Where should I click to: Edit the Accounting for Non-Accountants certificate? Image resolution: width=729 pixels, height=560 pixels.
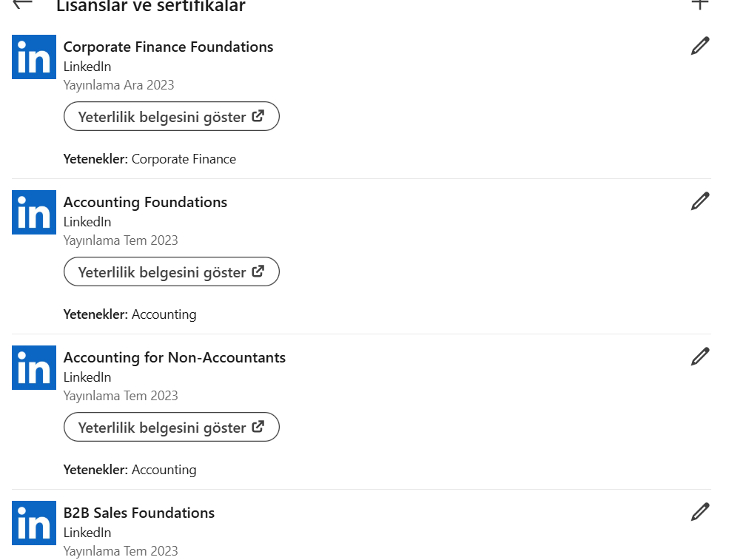pos(699,357)
